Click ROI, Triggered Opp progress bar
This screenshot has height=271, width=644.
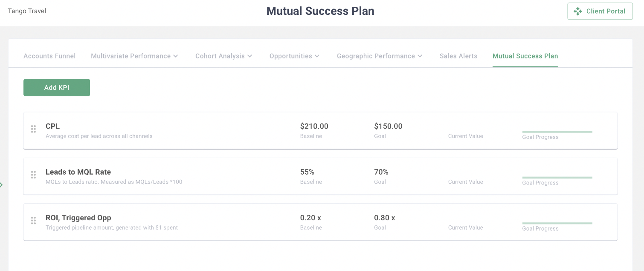click(557, 223)
